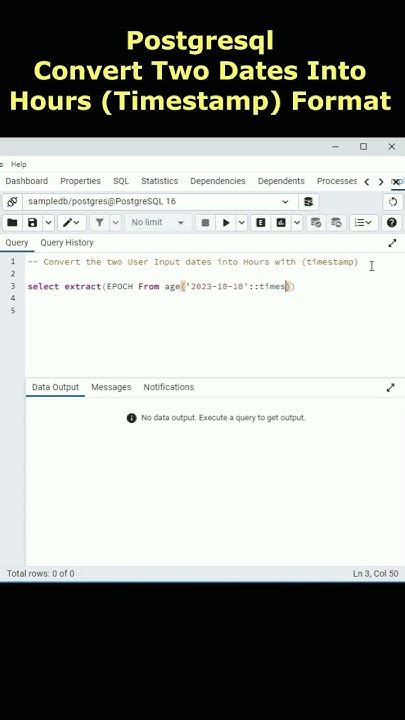
Task: Select the Data Output tab
Action: [x=55, y=387]
